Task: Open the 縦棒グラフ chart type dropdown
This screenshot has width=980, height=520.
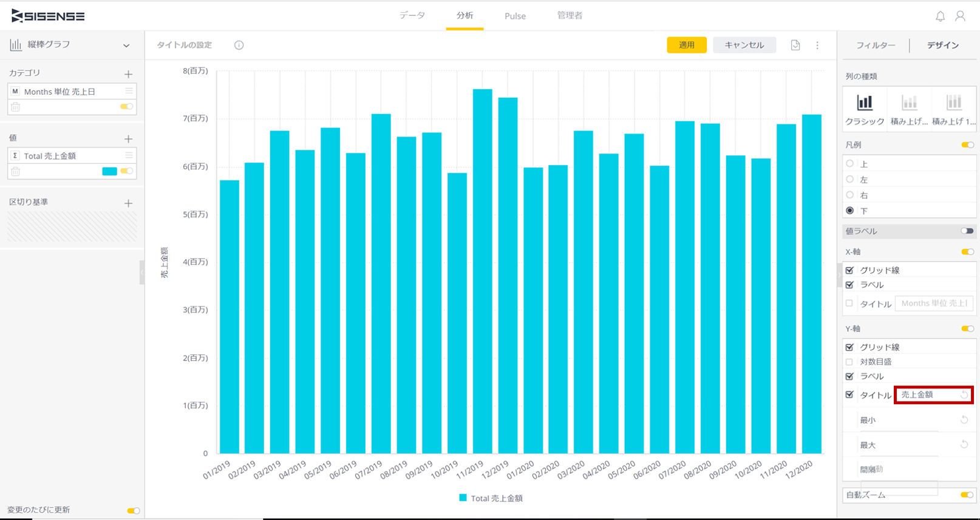Action: point(126,45)
